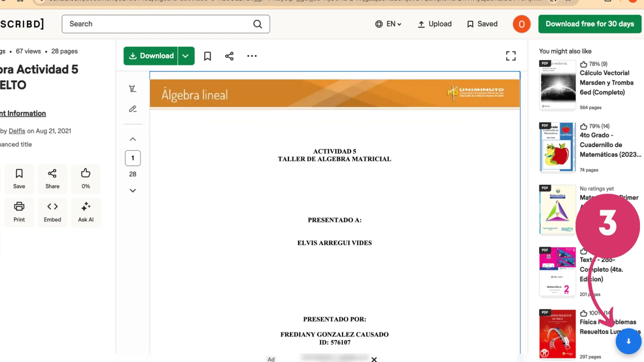
Task: Close the bottom ad banner
Action: pos(374,359)
